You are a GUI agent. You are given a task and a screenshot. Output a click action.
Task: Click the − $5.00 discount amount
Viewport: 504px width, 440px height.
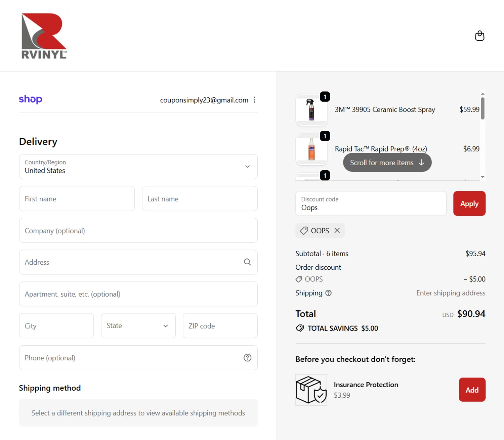(x=474, y=279)
